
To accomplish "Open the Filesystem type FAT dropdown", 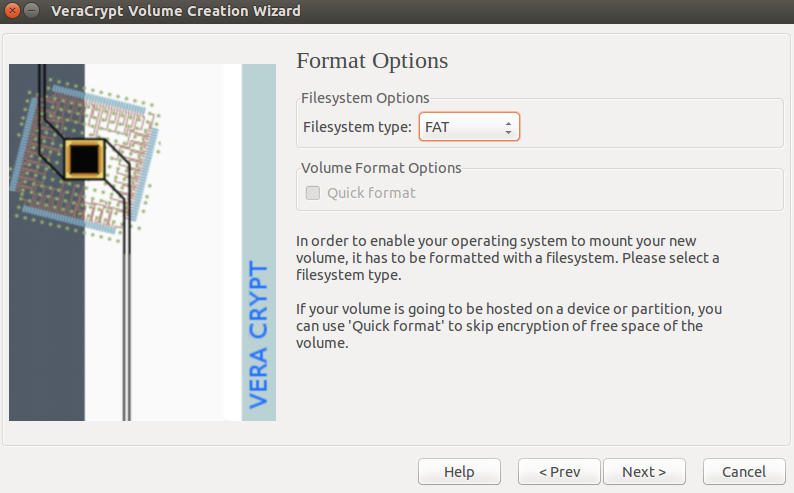I will coord(469,127).
